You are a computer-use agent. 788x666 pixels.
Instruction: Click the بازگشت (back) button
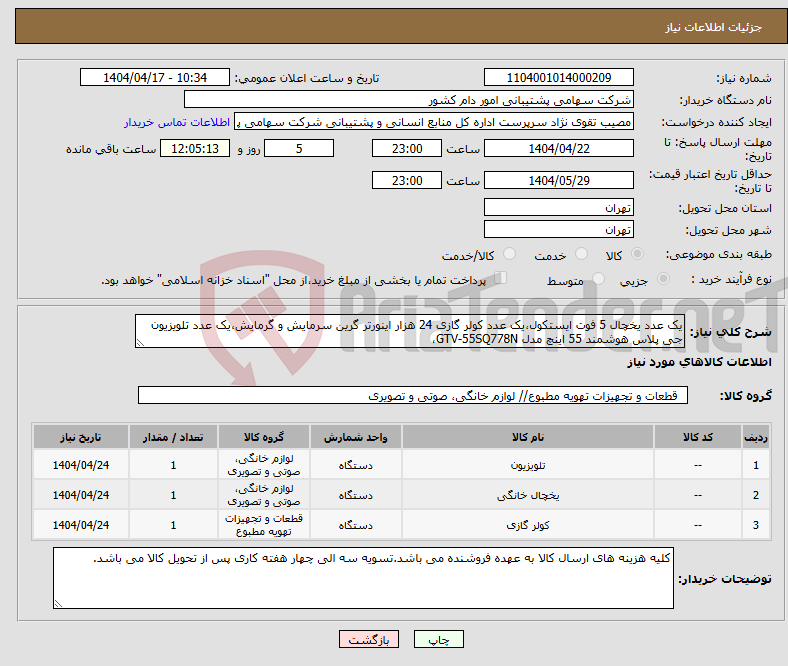tap(369, 639)
